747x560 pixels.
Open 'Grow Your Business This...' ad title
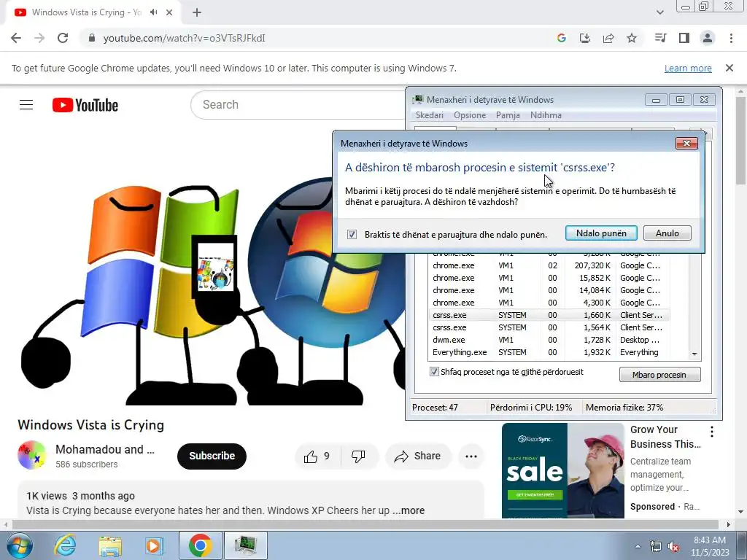click(665, 437)
